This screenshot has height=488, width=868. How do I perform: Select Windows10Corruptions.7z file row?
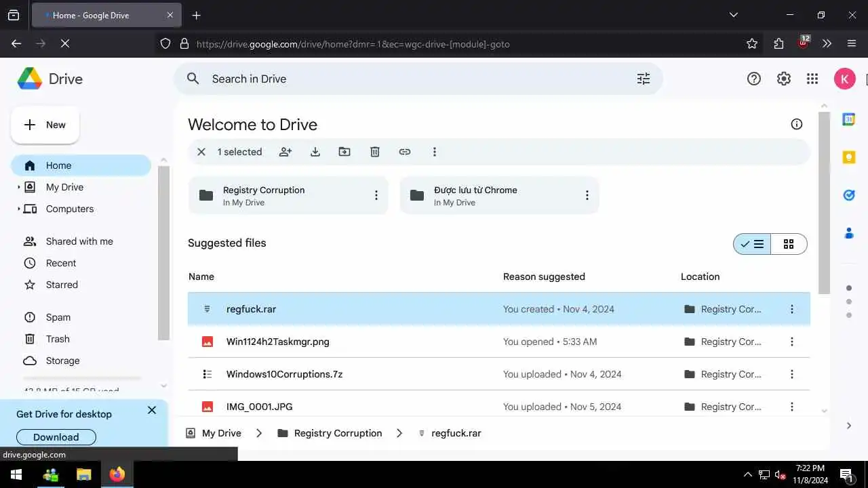(x=499, y=374)
